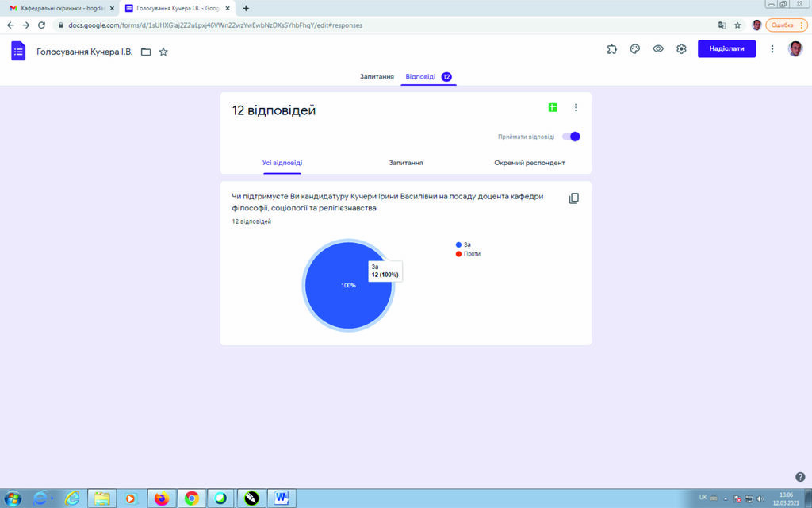Click the Надіслати button
This screenshot has width=812, height=508.
click(726, 49)
